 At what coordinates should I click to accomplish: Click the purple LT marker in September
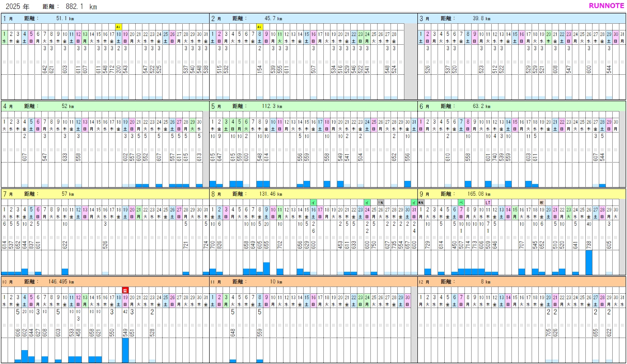(488, 202)
